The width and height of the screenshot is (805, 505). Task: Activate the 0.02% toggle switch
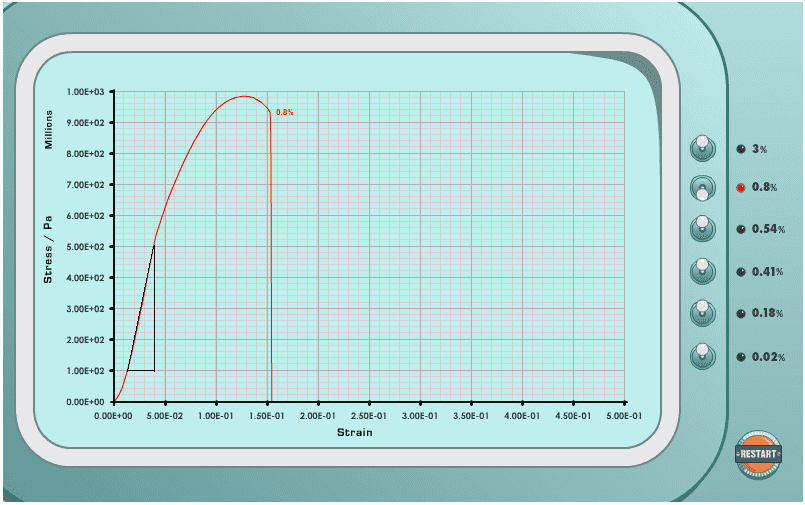point(702,357)
